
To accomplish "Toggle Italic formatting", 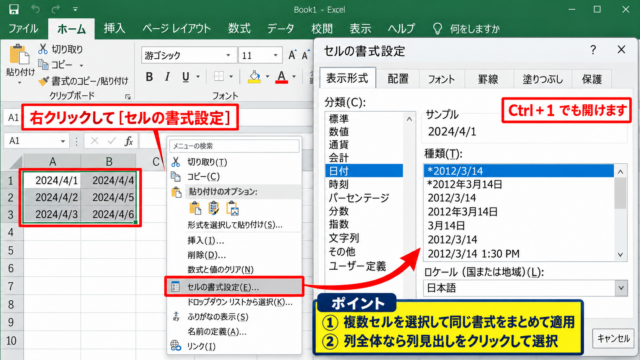I will tap(167, 77).
